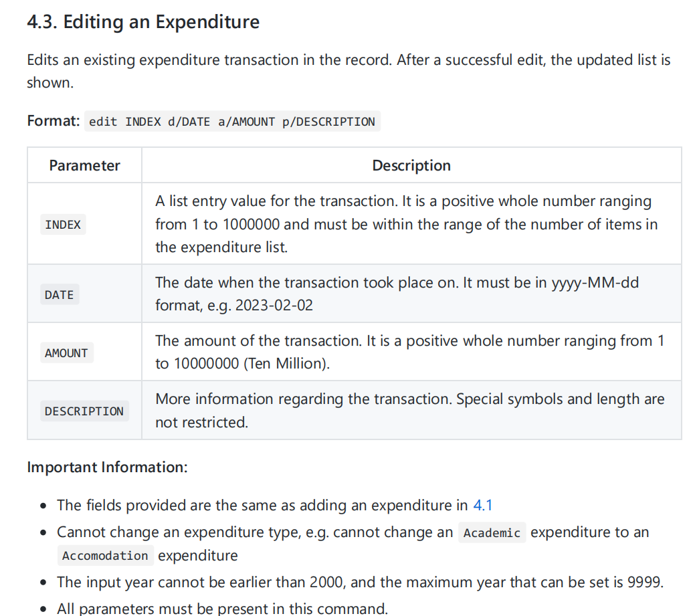Open the 4.1 section link
The height and width of the screenshot is (616, 693).
[x=483, y=505]
